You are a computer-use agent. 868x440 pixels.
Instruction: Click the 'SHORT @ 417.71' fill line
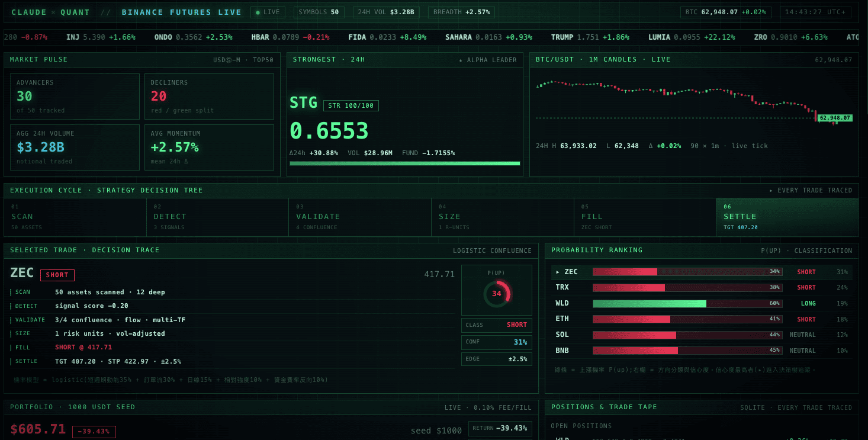(83, 348)
